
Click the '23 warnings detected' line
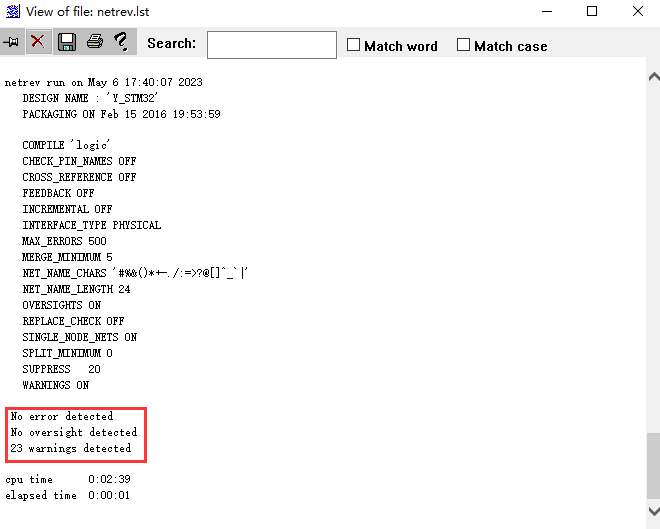click(70, 449)
